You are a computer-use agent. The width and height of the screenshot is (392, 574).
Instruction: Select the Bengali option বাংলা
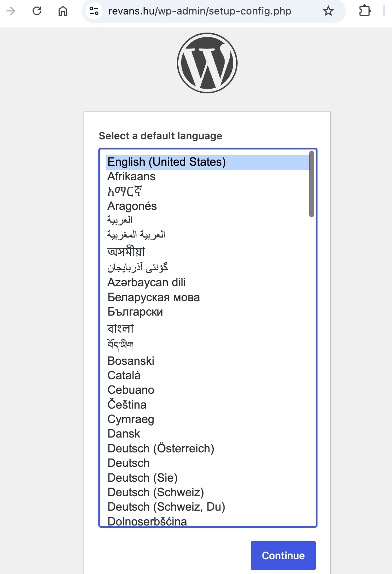[x=208, y=328]
